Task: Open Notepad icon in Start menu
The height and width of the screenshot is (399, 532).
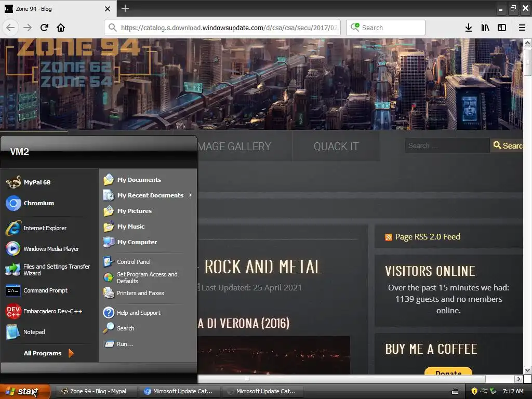Action: point(14,332)
